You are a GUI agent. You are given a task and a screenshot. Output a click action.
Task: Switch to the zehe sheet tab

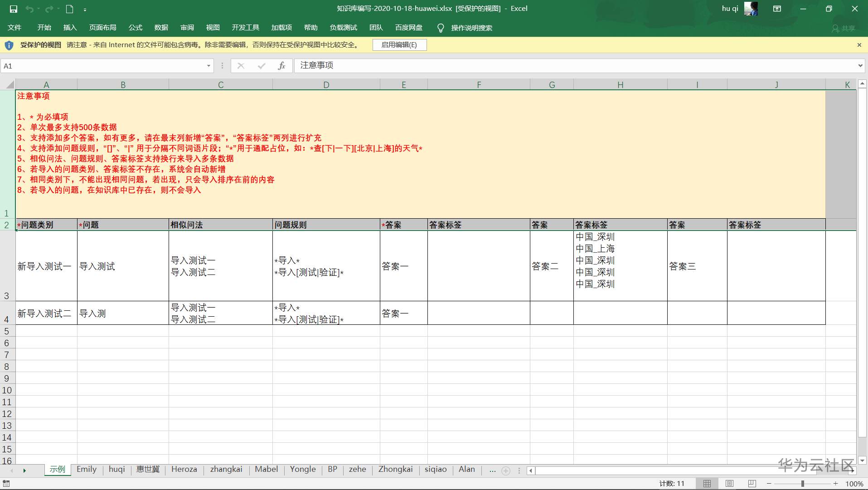pos(358,469)
